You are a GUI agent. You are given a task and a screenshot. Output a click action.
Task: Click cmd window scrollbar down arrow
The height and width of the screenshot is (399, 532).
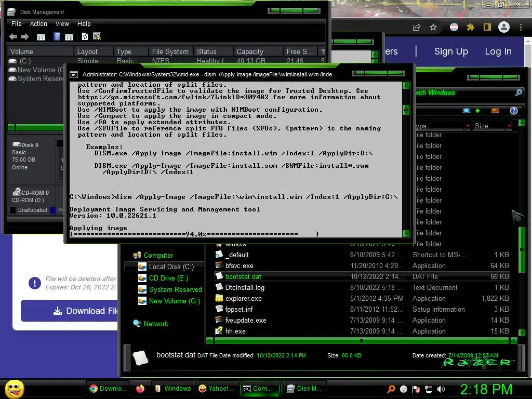(x=406, y=233)
